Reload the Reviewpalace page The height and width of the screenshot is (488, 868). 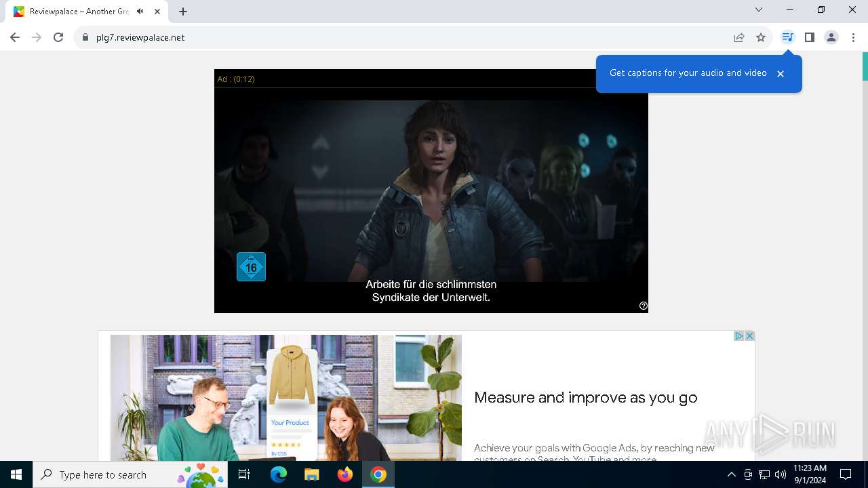coord(58,37)
